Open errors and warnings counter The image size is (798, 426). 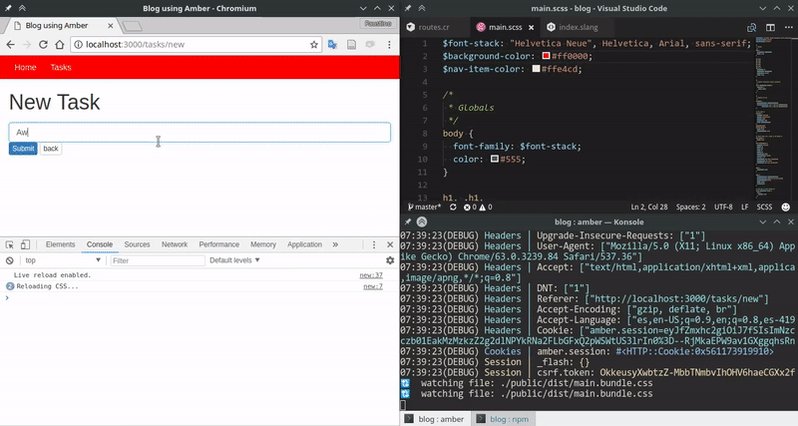click(478, 207)
